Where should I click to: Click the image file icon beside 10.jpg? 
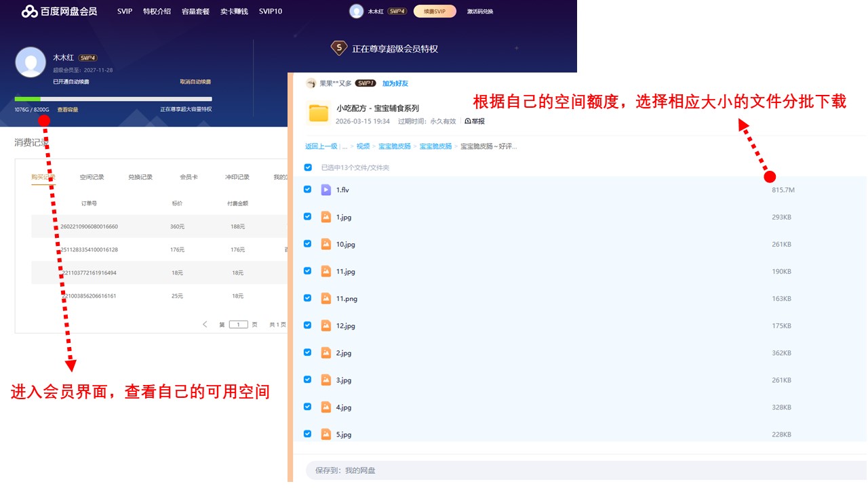click(x=326, y=244)
